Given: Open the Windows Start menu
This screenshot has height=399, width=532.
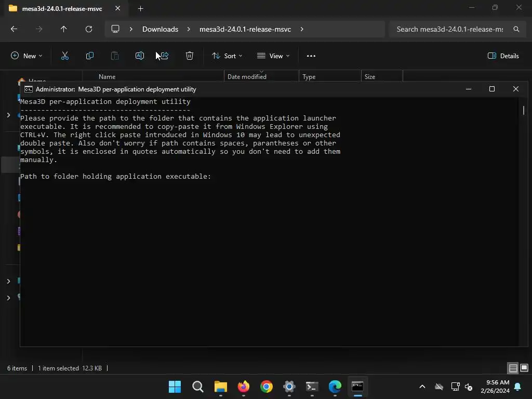Looking at the screenshot, I should [175, 387].
